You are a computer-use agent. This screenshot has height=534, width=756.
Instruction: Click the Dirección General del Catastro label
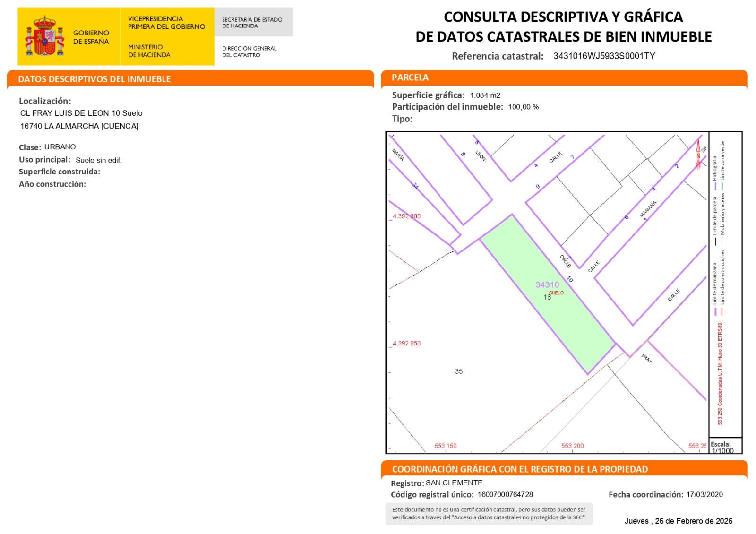coord(249,52)
